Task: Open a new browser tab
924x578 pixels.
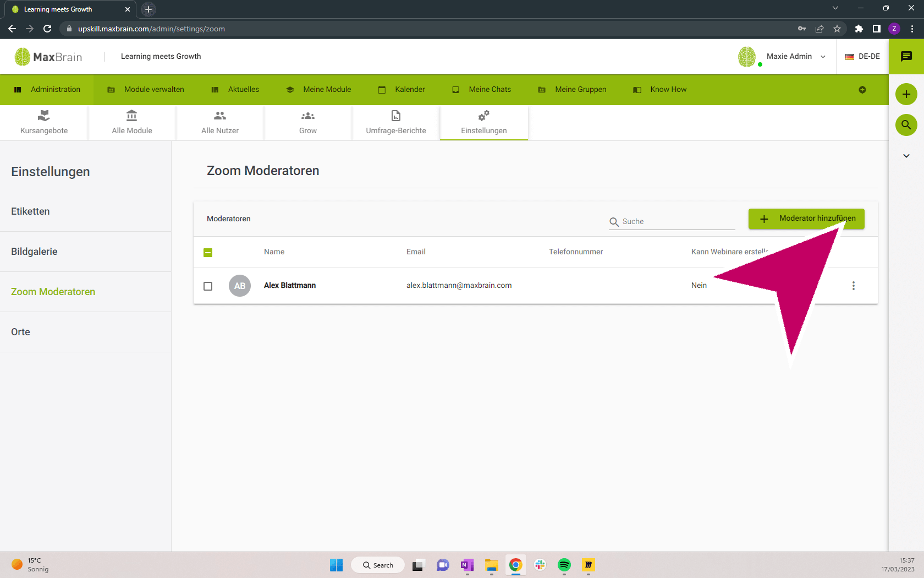Action: click(148, 9)
